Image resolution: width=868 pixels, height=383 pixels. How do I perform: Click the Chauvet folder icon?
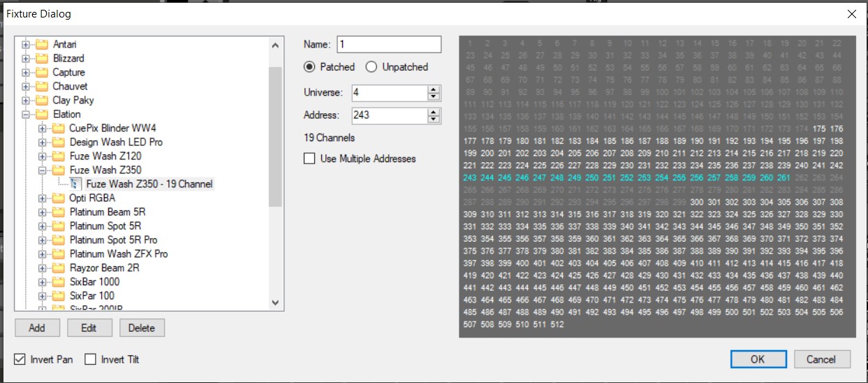(x=42, y=87)
